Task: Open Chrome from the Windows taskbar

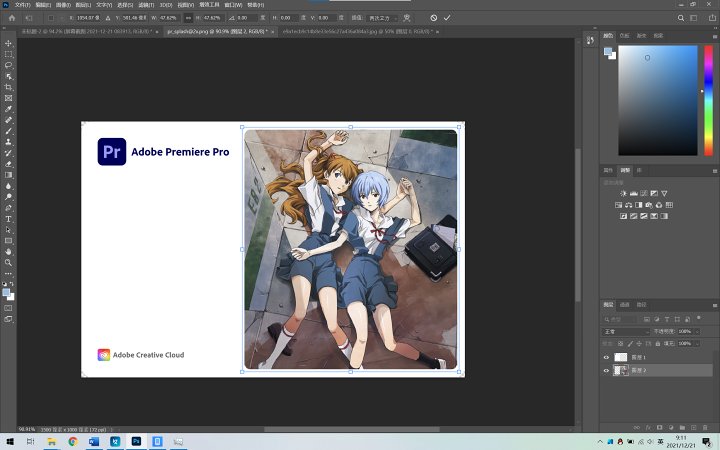Action: (x=73, y=442)
